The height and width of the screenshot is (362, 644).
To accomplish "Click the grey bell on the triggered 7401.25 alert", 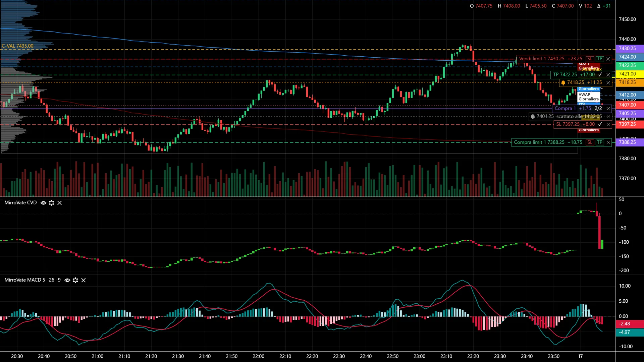I will pos(533,117).
